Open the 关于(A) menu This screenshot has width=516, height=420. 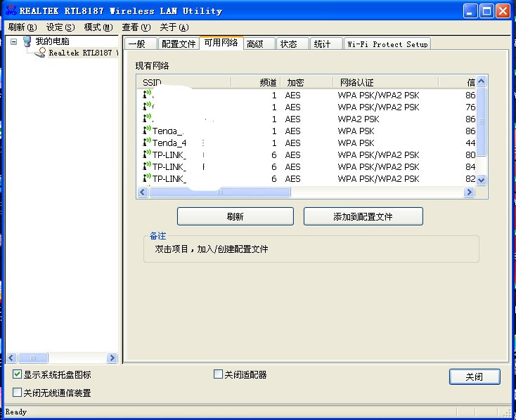(174, 27)
